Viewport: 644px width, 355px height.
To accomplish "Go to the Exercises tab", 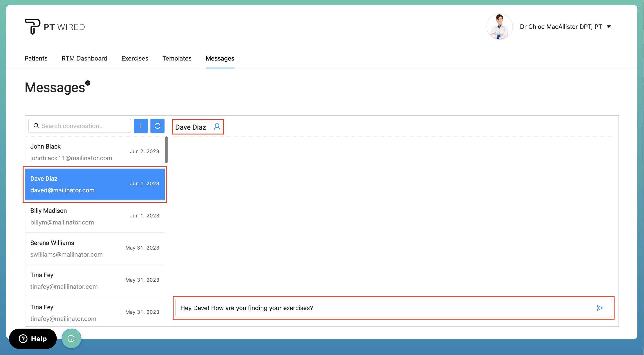I will click(x=135, y=58).
